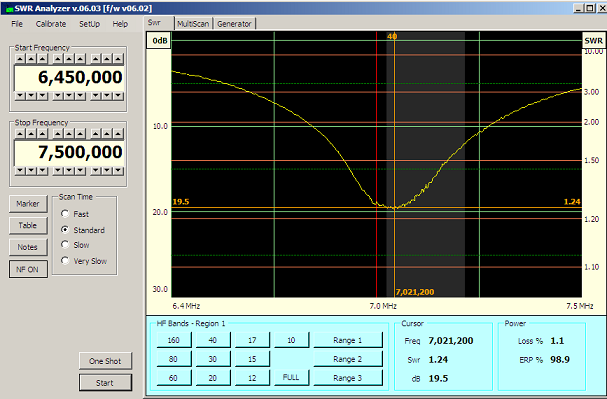Viewport: 607px width, 399px height.
Task: Run a One Shot scan
Action: point(105,361)
